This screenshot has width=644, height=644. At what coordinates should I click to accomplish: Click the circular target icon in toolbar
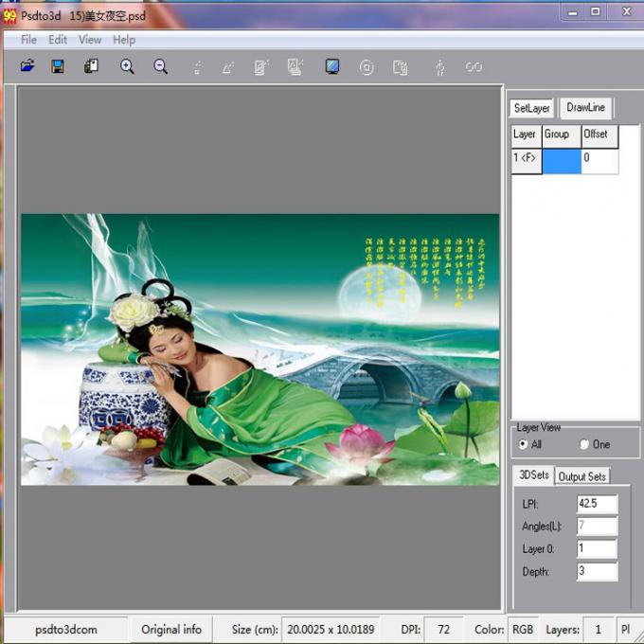point(367,66)
